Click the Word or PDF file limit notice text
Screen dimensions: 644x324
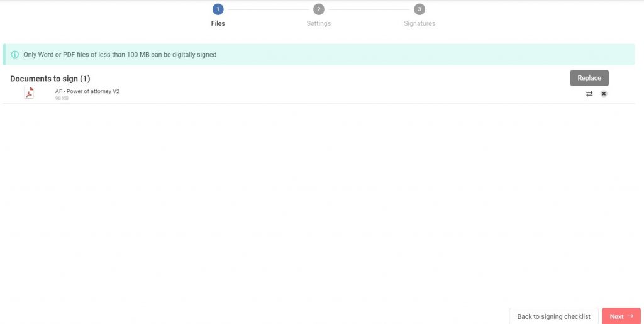click(119, 55)
